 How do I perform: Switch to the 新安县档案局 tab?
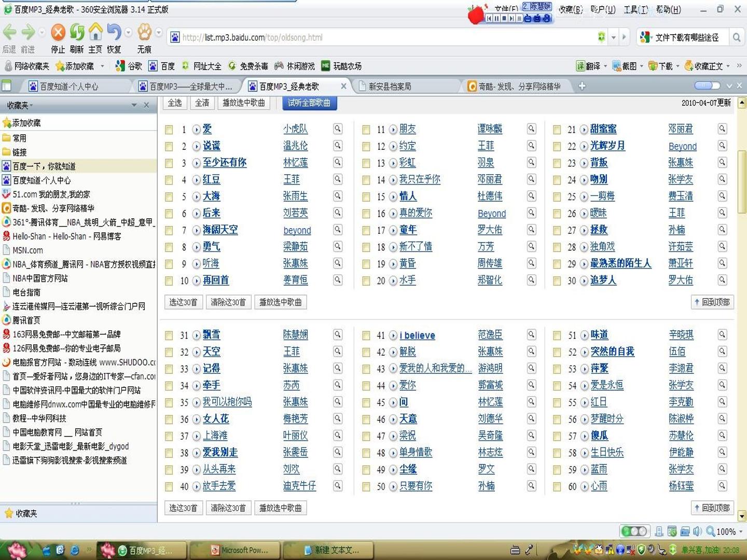point(390,86)
